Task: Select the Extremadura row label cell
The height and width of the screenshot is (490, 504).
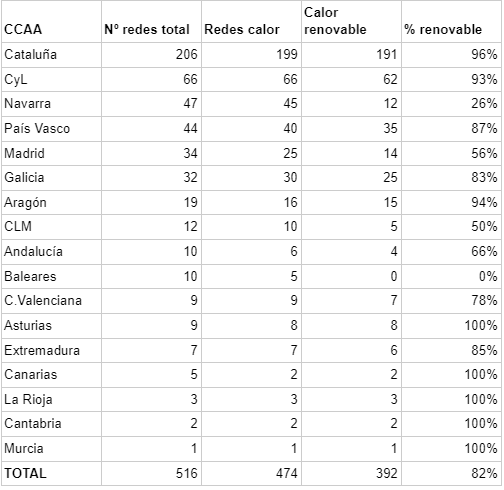Action: (51, 351)
